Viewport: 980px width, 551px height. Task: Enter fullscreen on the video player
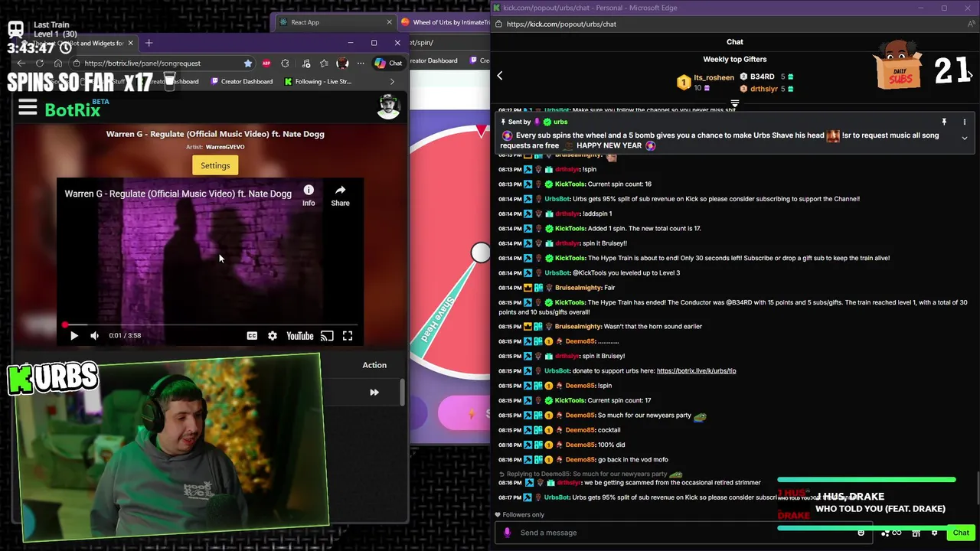pyautogui.click(x=348, y=335)
